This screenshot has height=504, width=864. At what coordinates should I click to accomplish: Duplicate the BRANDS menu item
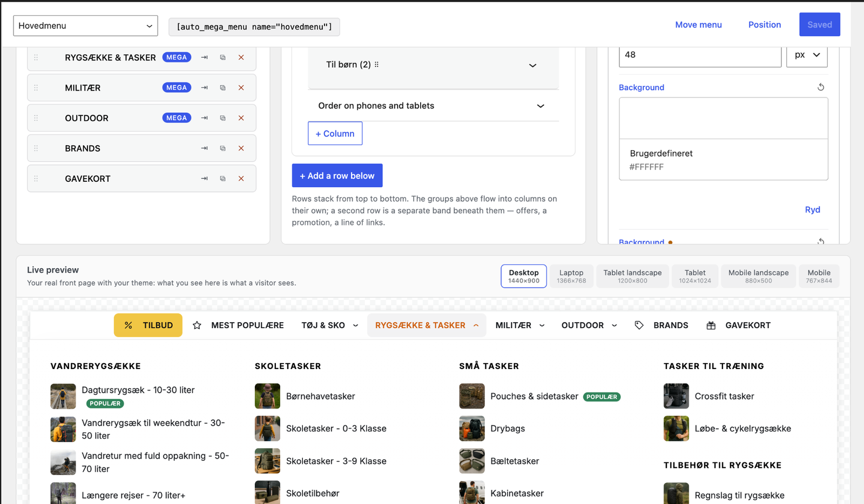pos(222,148)
